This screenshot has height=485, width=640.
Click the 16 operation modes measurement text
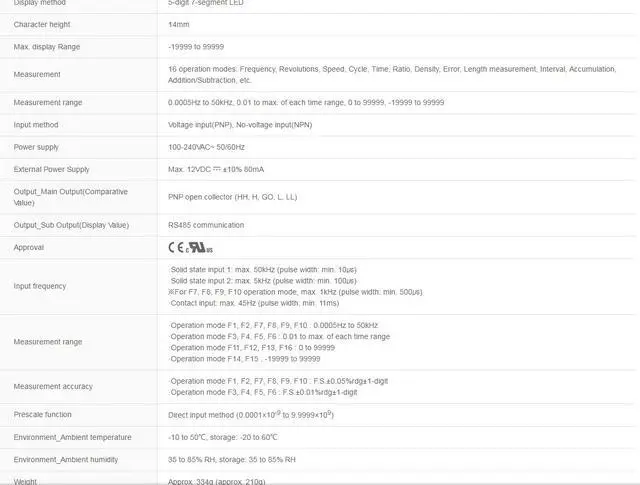point(392,75)
